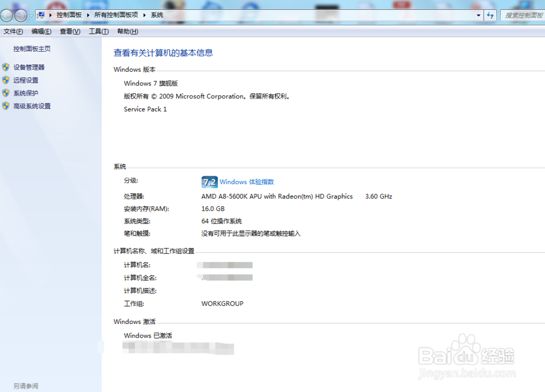Screen dimensions: 545x392
Task: Open the 帮助(H) menu
Action: tap(128, 32)
